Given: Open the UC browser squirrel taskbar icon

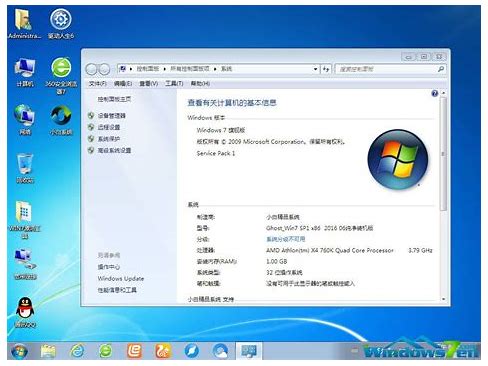Looking at the screenshot, I should 163,351.
